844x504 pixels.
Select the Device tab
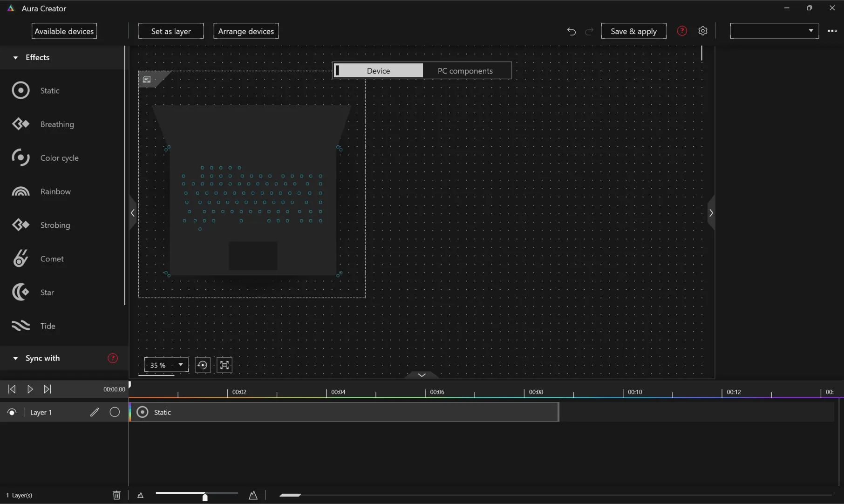(378, 71)
